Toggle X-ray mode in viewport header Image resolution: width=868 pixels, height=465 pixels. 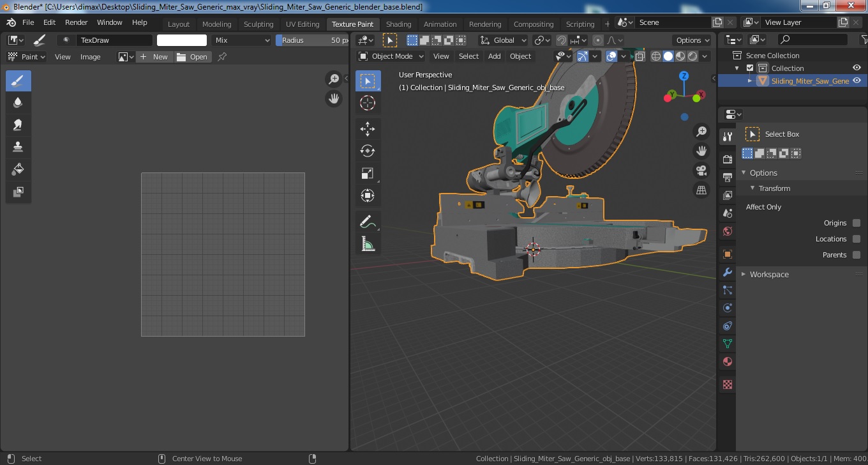640,56
